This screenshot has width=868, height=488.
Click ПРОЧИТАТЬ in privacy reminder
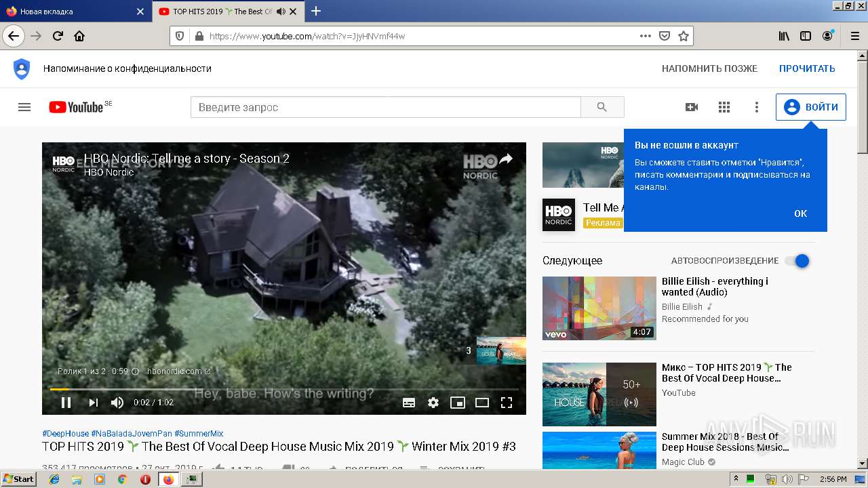point(807,68)
